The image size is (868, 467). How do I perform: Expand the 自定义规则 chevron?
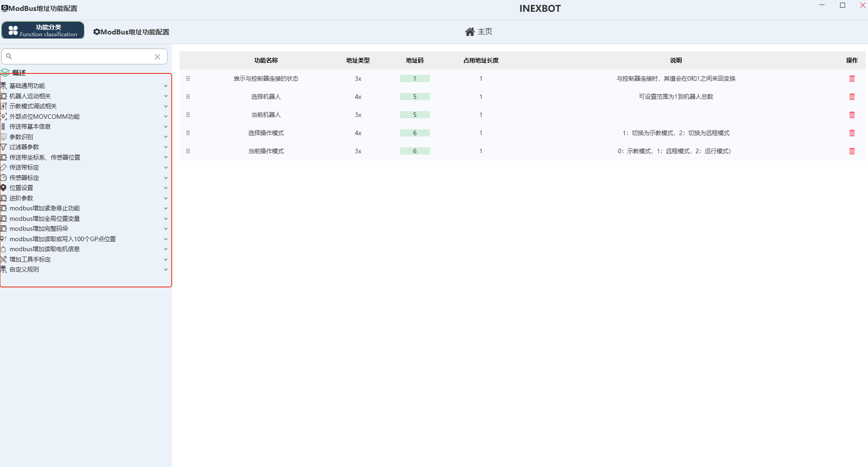coord(166,269)
